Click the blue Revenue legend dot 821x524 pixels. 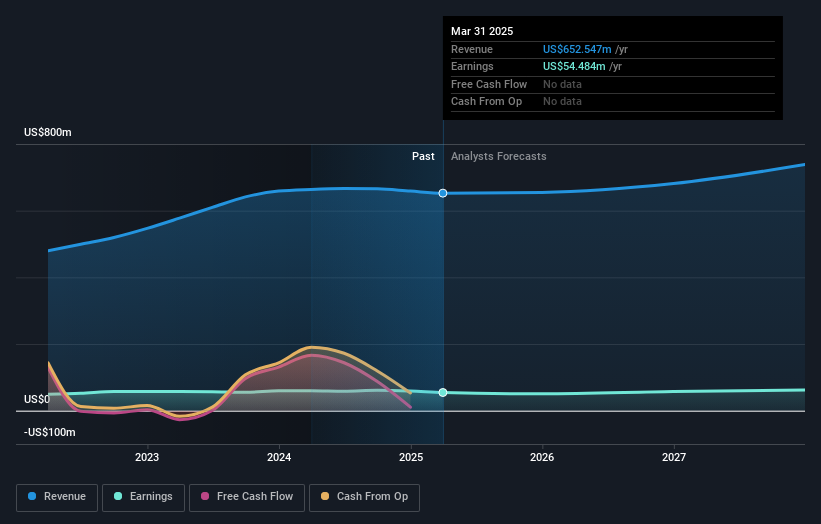tap(32, 496)
